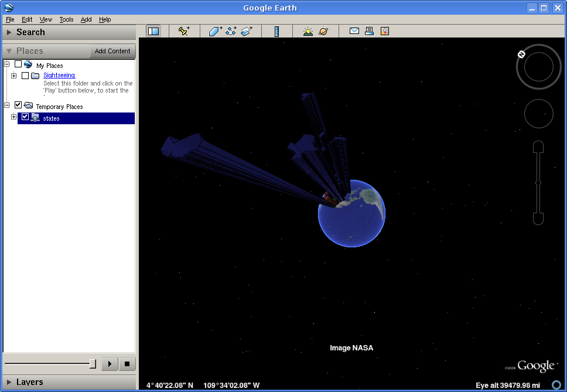
Task: Click the tour opacity slider handle
Action: coord(93,364)
